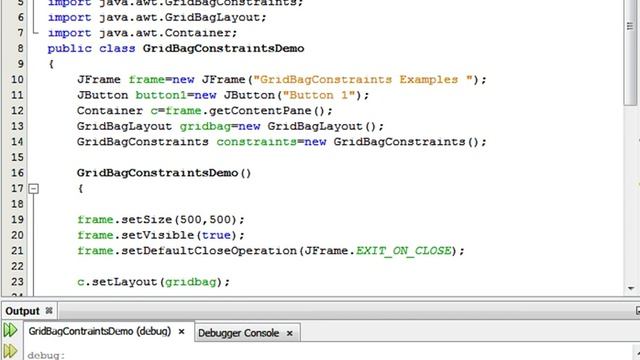Click the editor scroll down arrow
The width and height of the screenshot is (640, 360).
pos(631,288)
